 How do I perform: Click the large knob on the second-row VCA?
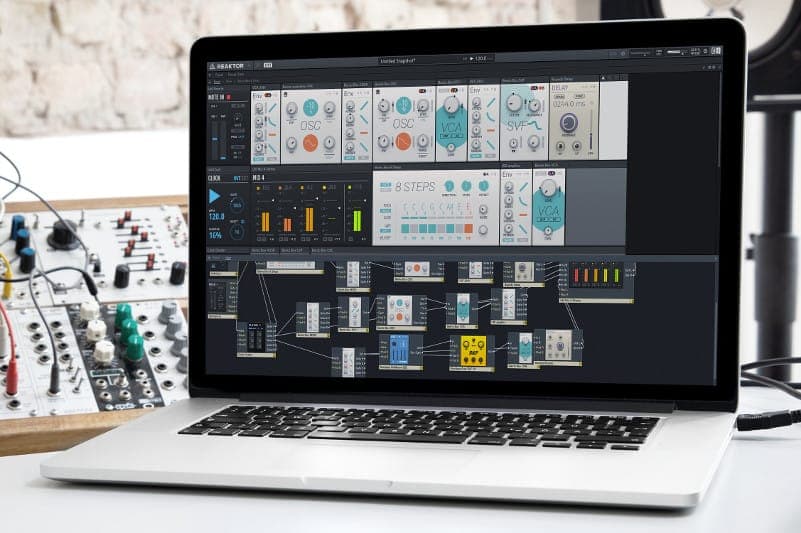[x=548, y=189]
